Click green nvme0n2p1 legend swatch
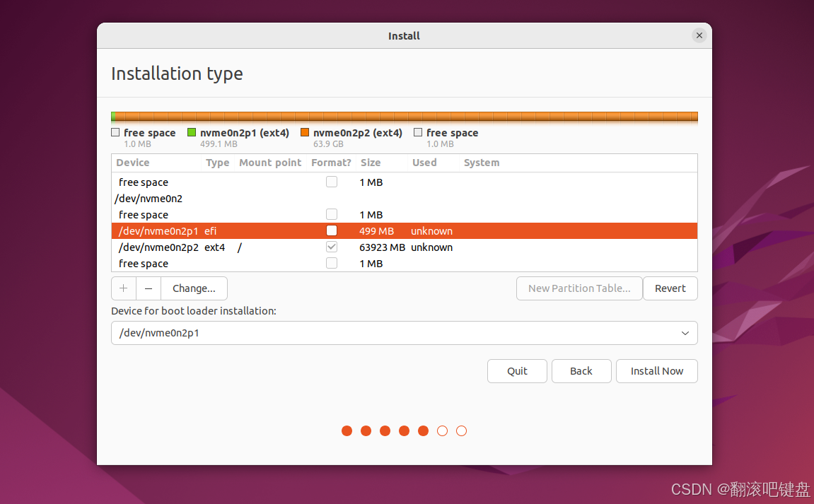Viewport: 814px width, 504px height. pyautogui.click(x=192, y=132)
